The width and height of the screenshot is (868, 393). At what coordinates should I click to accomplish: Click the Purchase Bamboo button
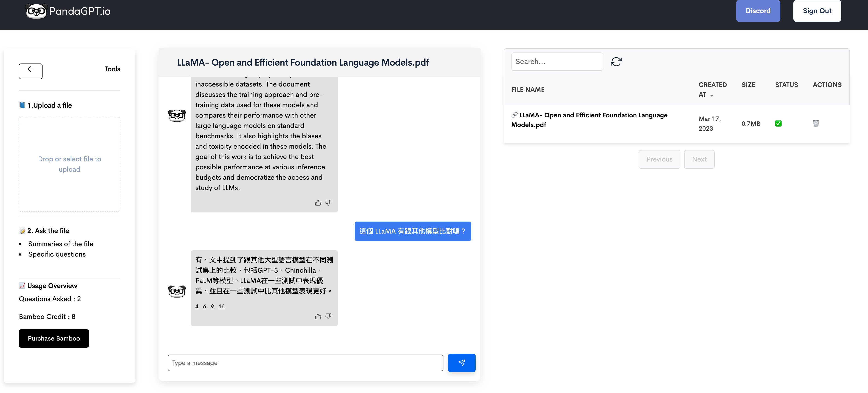click(54, 338)
